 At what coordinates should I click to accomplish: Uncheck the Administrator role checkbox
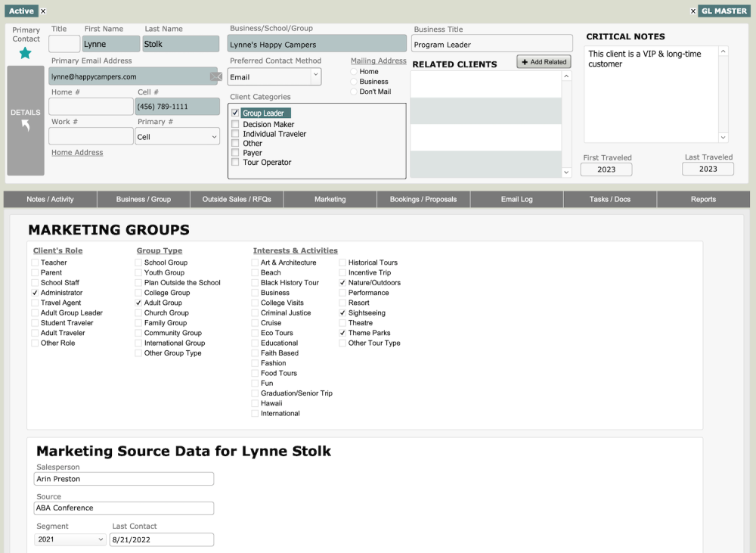point(35,293)
